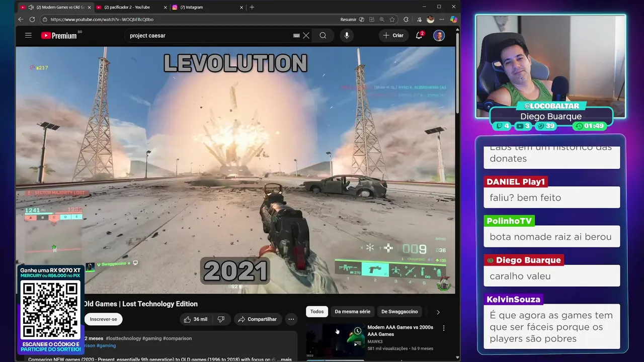Show next filter chips with right chevron

point(438,312)
